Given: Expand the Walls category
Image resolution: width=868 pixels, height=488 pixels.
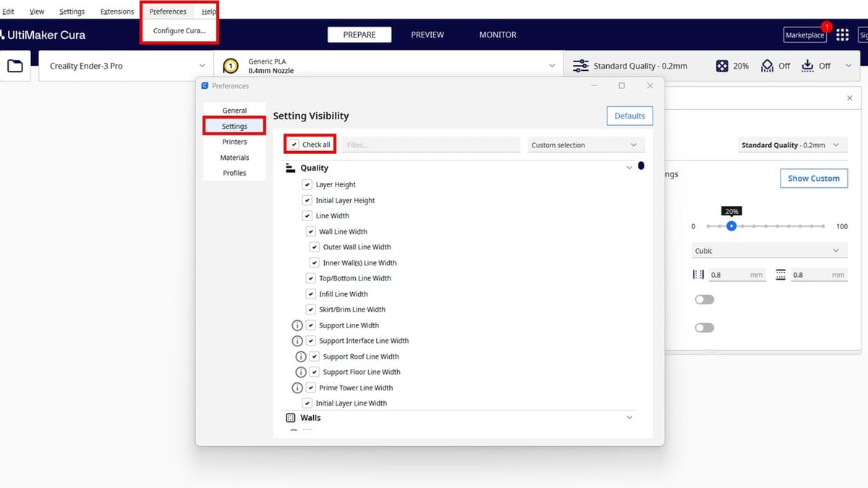Looking at the screenshot, I should [x=629, y=418].
